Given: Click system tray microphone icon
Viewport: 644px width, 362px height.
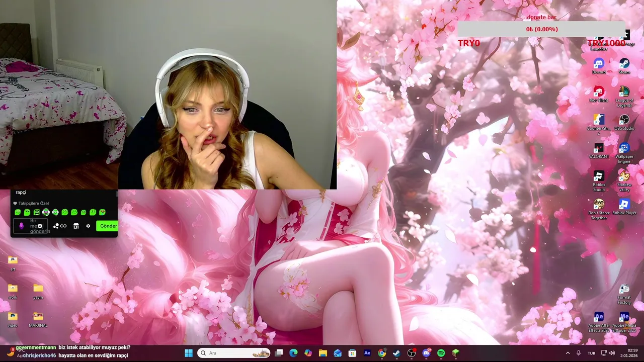Looking at the screenshot, I should pyautogui.click(x=579, y=353).
